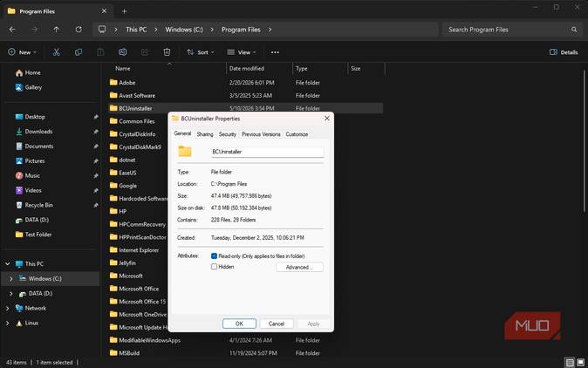The image size is (588, 368).
Task: Expand the Windows (C:) tree node
Action: pyautogui.click(x=10, y=279)
